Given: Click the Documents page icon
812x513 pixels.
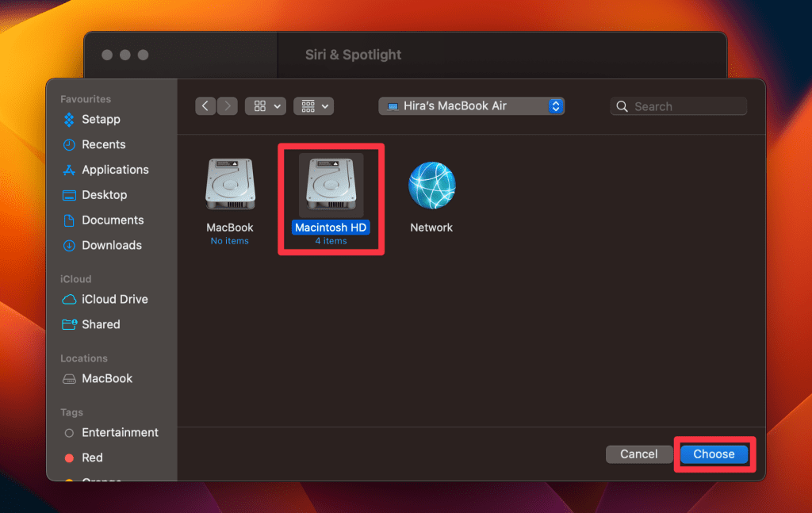Looking at the screenshot, I should pos(69,220).
